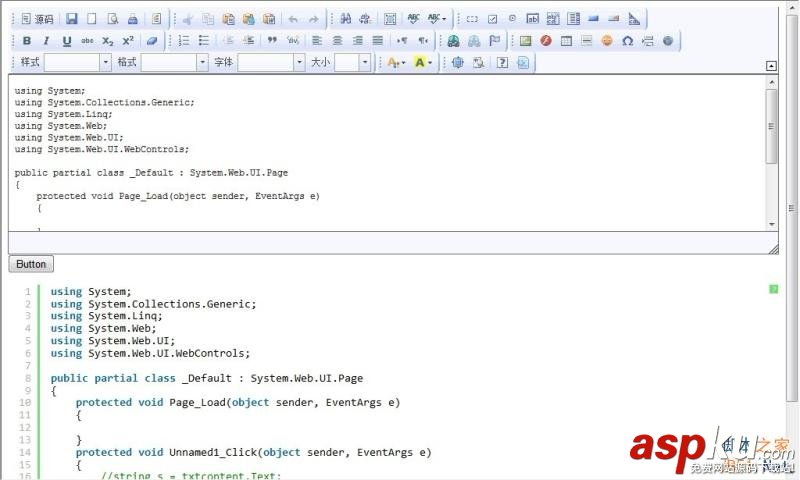Toggle 源码 source view
Viewport: 800px width, 480px height.
click(38, 19)
